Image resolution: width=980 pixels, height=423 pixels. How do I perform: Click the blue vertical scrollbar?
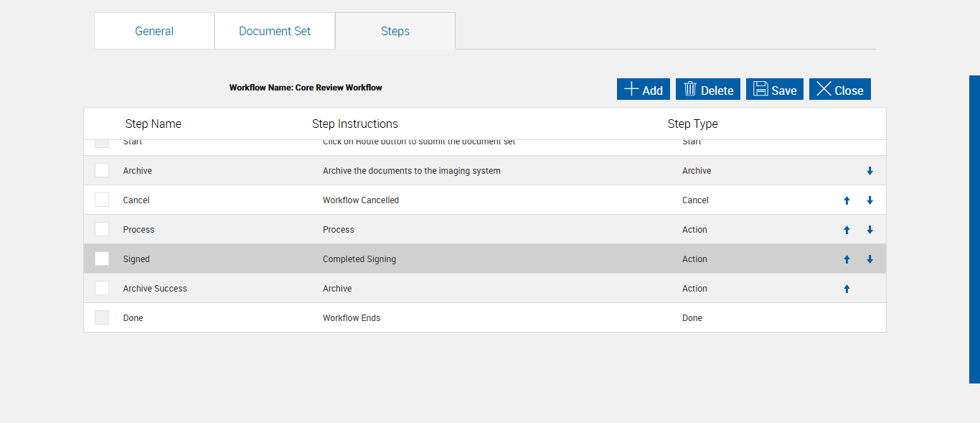coord(974,230)
